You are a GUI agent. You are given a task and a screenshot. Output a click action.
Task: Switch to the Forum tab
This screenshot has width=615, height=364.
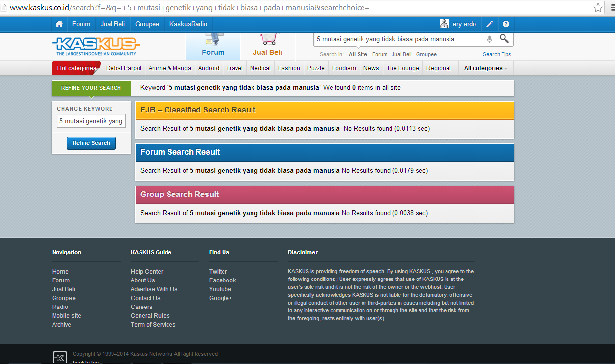[x=213, y=47]
